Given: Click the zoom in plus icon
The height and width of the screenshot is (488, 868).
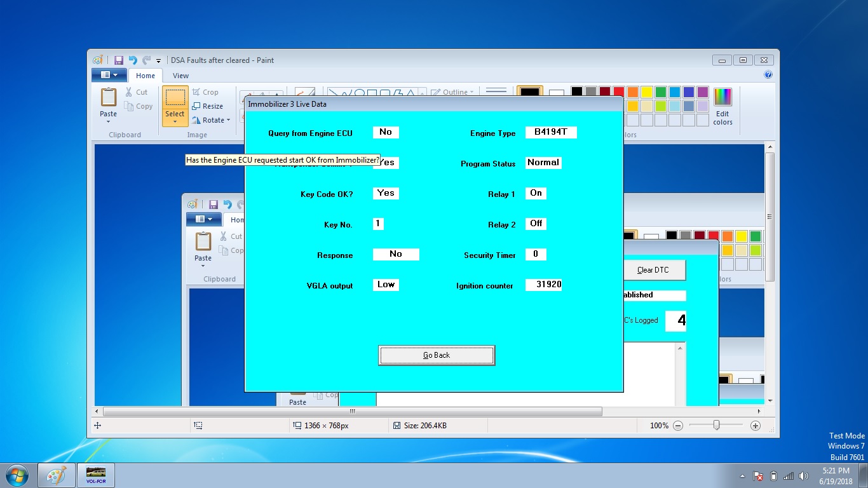Looking at the screenshot, I should [756, 426].
